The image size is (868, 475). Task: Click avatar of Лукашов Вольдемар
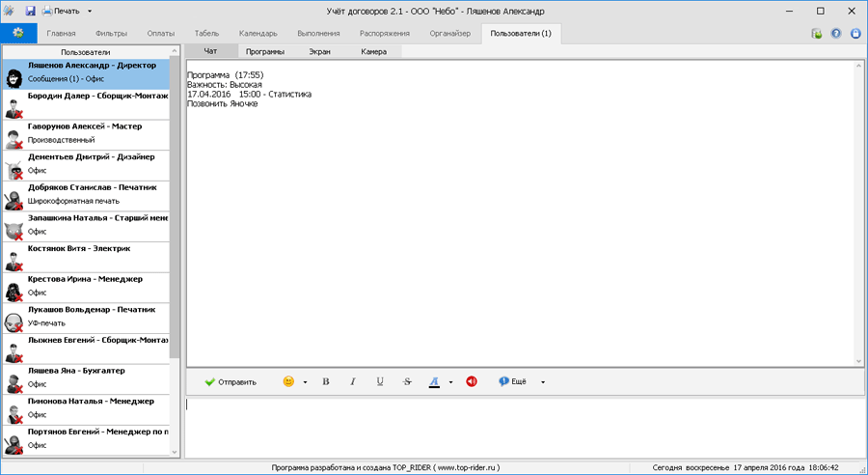[x=14, y=322]
